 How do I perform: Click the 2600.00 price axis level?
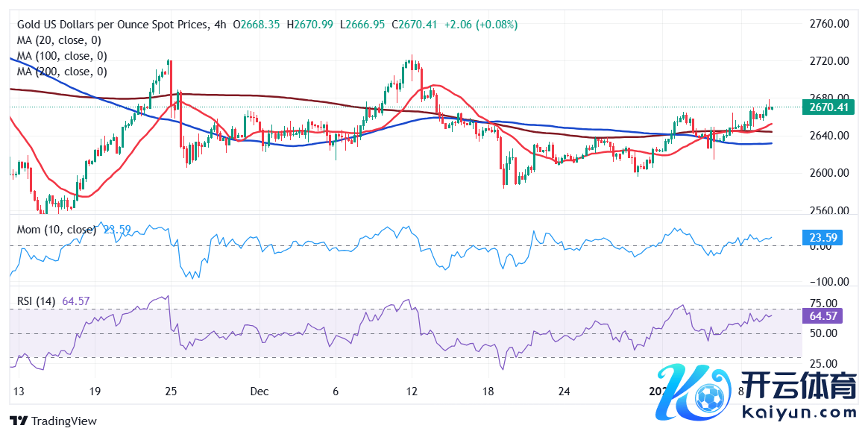[x=829, y=173]
